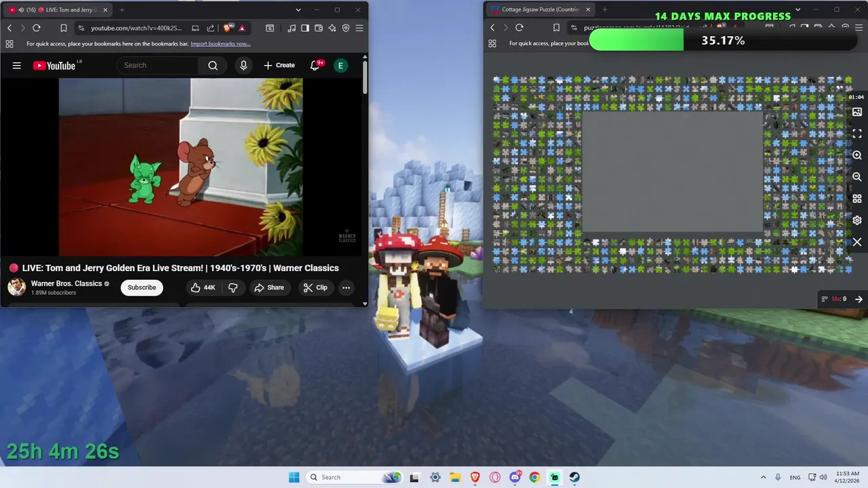Click the YouTube logo to go home
Image resolution: width=868 pixels, height=488 pixels.
click(56, 65)
